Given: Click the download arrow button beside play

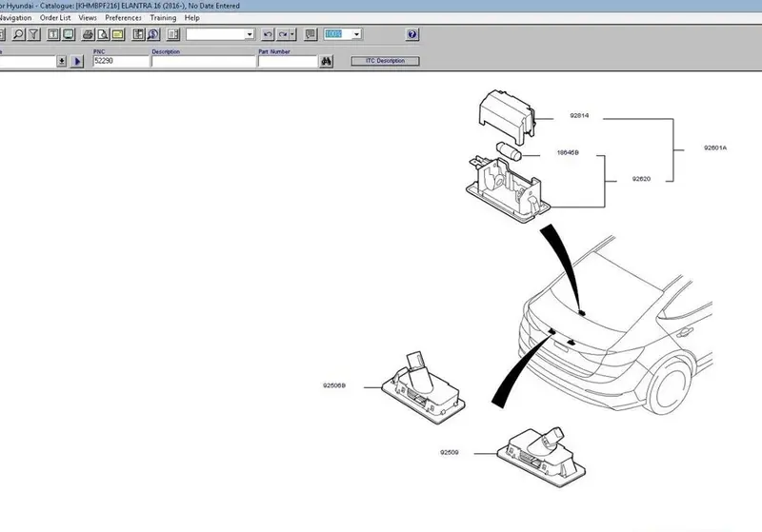Looking at the screenshot, I should click(62, 61).
